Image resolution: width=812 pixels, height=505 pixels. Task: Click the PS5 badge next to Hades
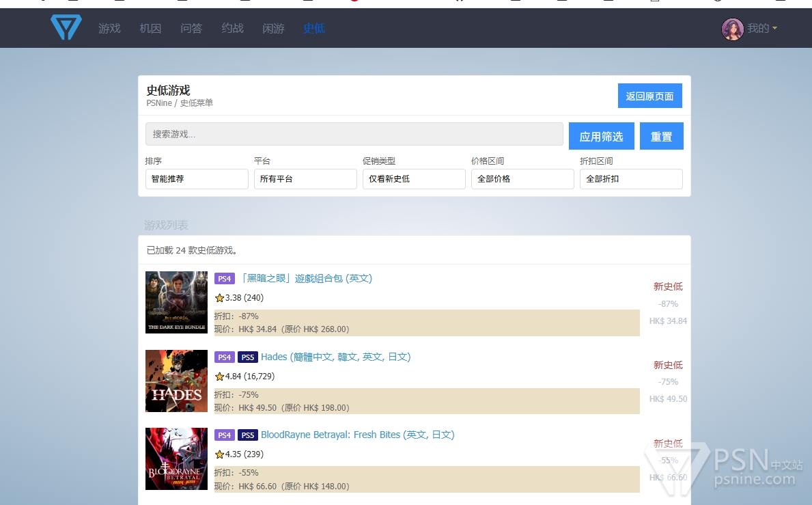pos(247,357)
